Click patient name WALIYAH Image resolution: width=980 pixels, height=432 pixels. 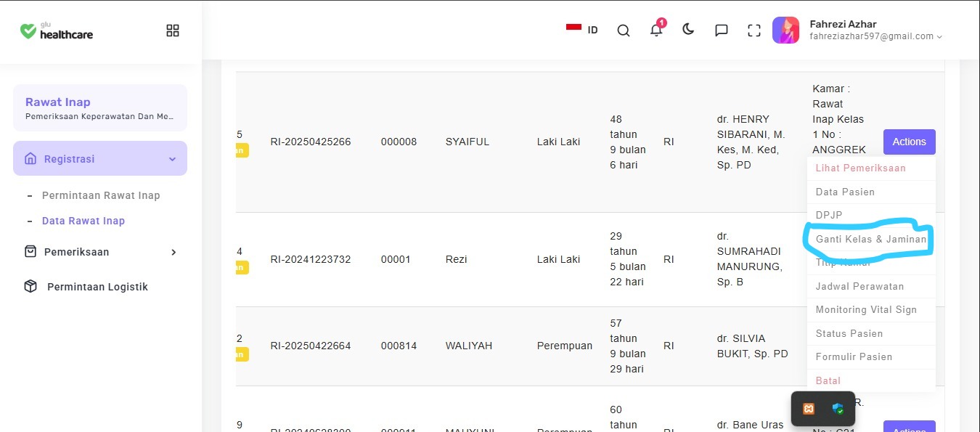[469, 346]
